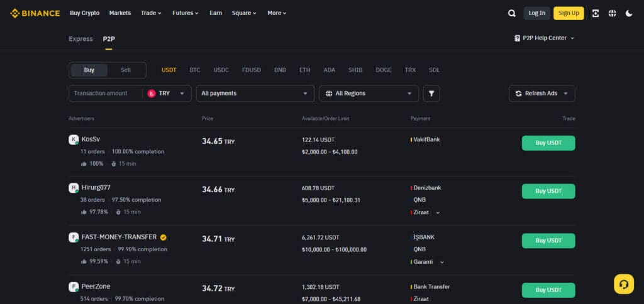Expand Hirurg077 payment methods chevron
Viewport: 644px width, 304px height.
pos(438,213)
